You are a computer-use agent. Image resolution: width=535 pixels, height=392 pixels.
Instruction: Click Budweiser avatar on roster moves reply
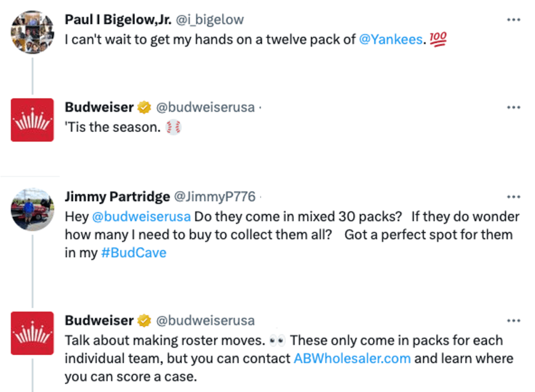tap(32, 333)
